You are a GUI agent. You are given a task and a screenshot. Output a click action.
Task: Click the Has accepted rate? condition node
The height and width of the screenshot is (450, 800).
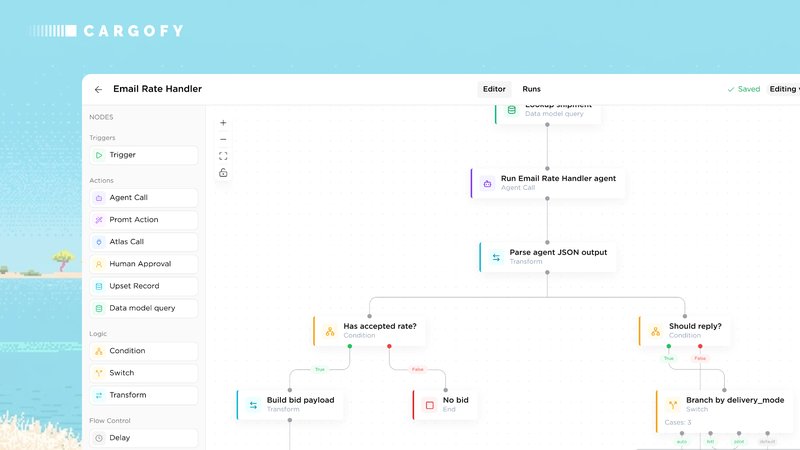(x=369, y=331)
